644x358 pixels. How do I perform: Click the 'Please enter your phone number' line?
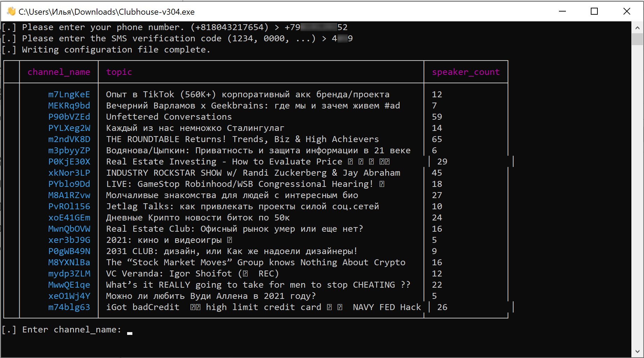tap(174, 27)
